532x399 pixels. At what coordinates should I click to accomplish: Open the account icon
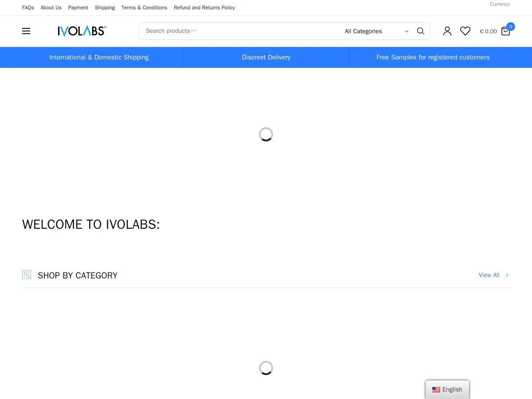pyautogui.click(x=447, y=31)
